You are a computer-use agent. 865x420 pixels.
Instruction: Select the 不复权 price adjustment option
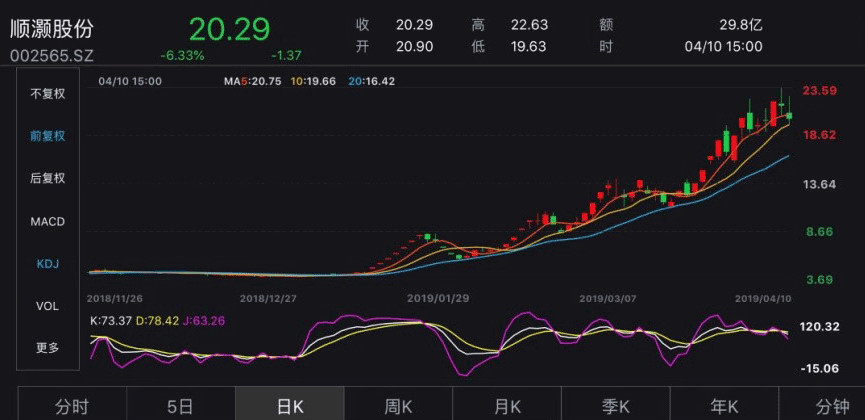[x=47, y=93]
